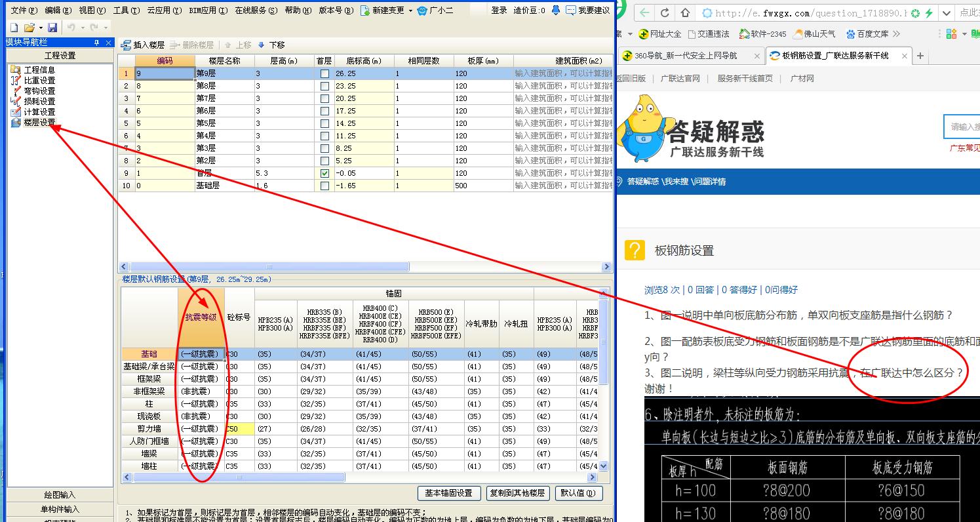
Task: Open dropdown beside extensions grid icon
Action: pos(964,34)
